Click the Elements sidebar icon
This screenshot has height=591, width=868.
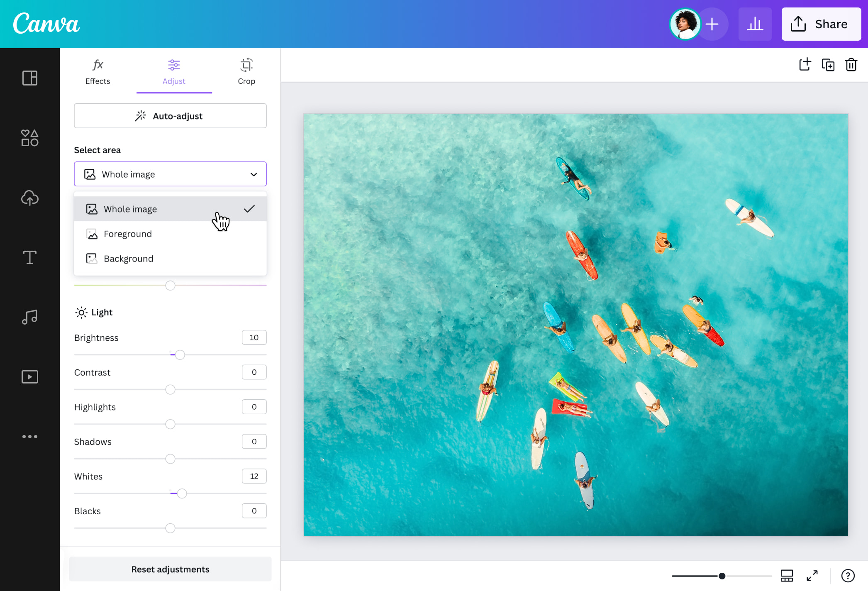click(x=29, y=138)
